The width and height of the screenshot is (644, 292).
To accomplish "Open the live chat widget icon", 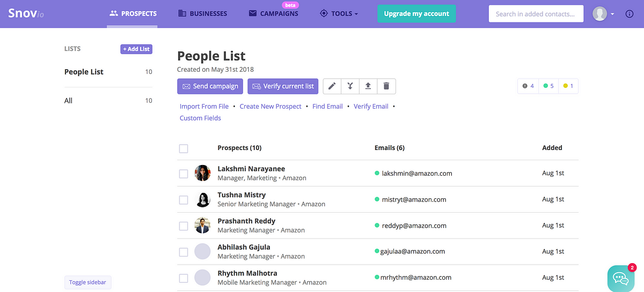I will tap(621, 278).
